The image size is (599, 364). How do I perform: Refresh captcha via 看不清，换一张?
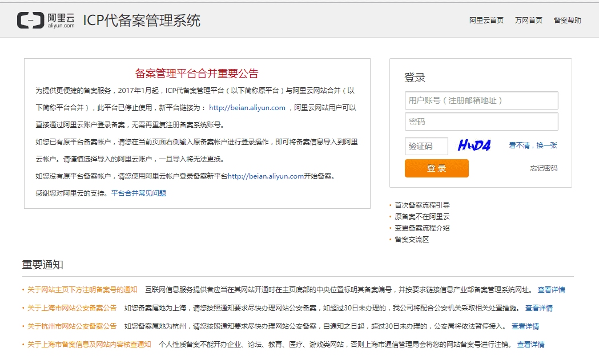[x=533, y=145]
